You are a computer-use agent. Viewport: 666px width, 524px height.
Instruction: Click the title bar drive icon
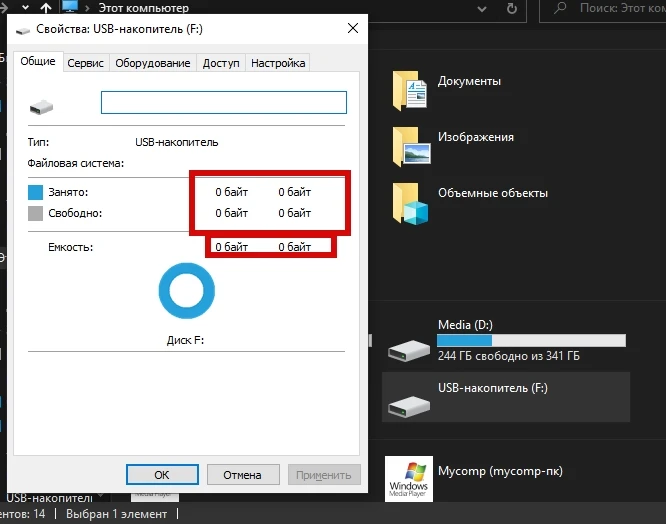(23, 30)
